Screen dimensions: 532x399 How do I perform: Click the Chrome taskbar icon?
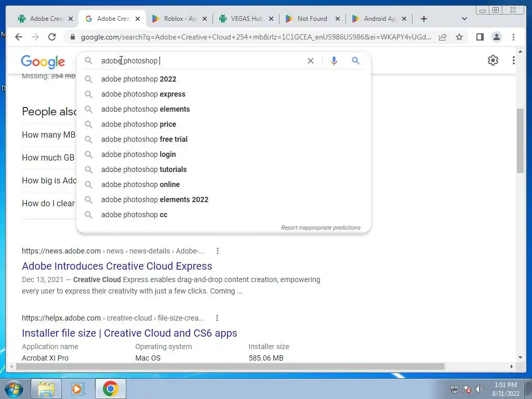(x=111, y=389)
